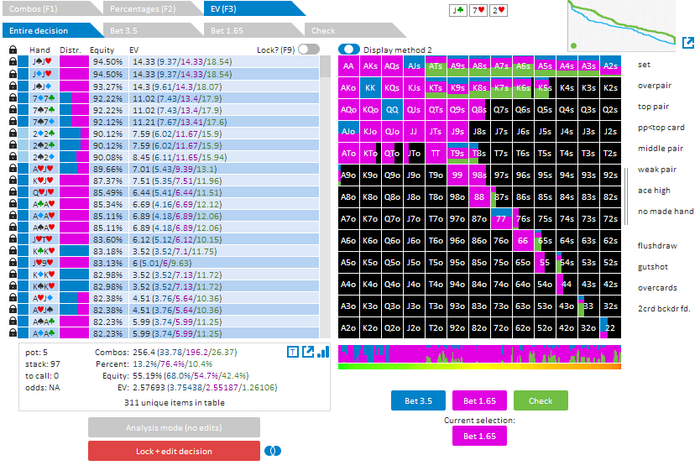Lock the J♥9♥ hand row
The width and height of the screenshot is (700, 476).
click(x=13, y=263)
